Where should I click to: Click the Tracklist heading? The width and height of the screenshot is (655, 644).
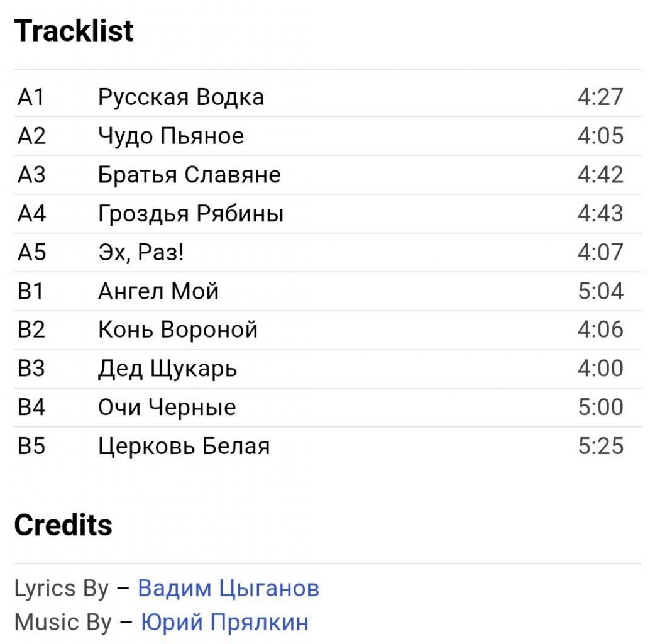[74, 31]
